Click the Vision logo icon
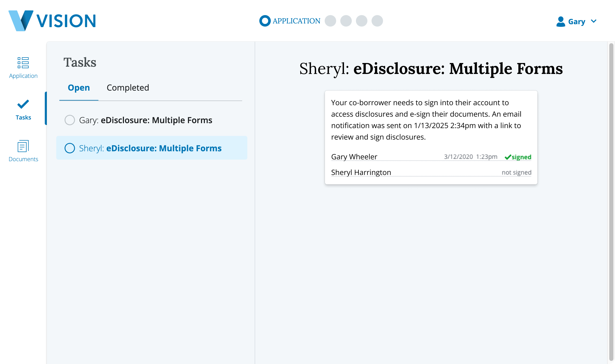The height and width of the screenshot is (364, 615). 21,21
